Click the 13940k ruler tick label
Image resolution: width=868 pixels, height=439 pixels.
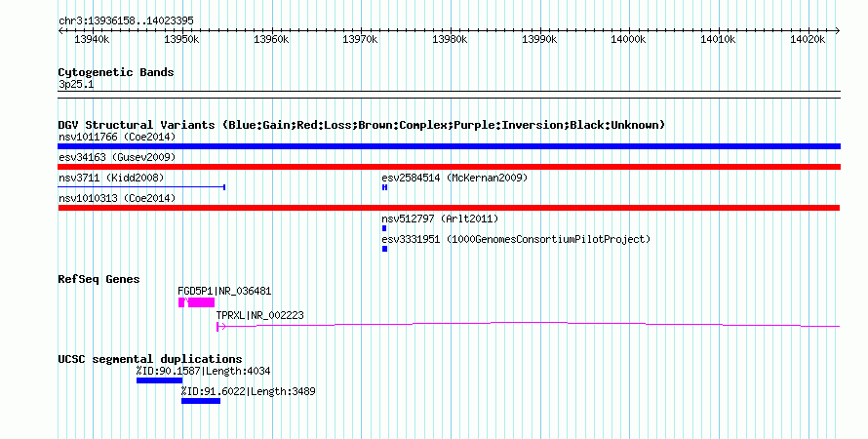[x=92, y=39]
